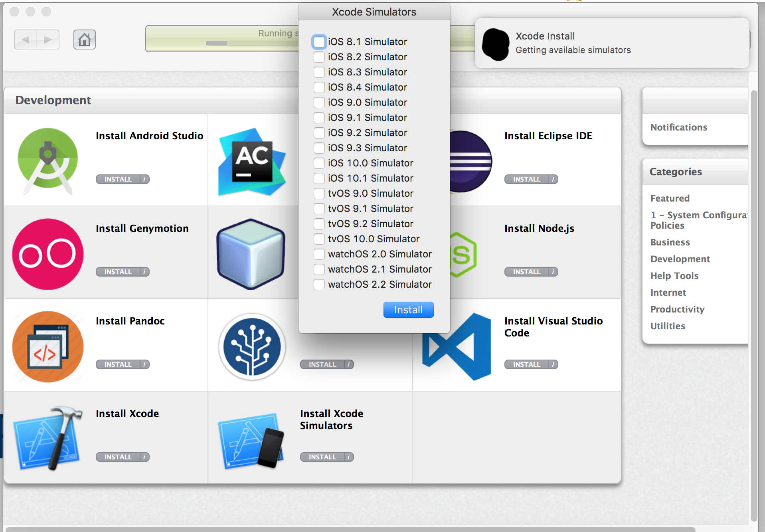The width and height of the screenshot is (765, 532).
Task: Open the Business category
Action: pyautogui.click(x=670, y=242)
